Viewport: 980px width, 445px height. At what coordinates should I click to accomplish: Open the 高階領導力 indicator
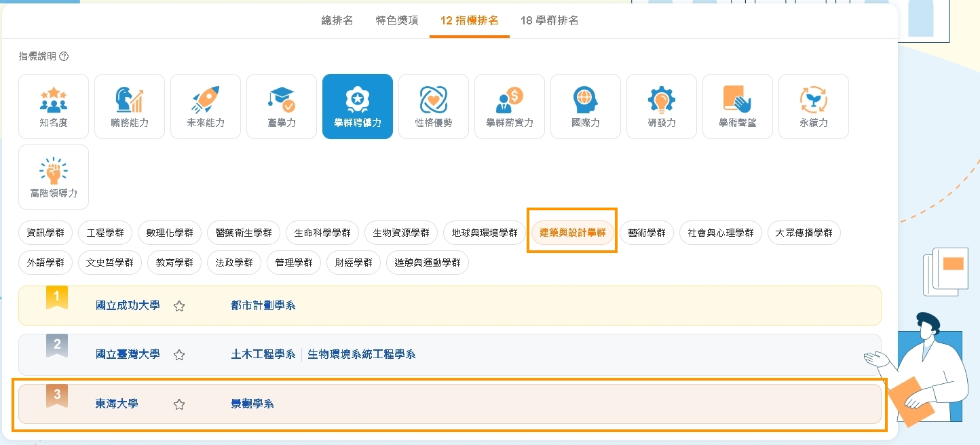pos(53,176)
